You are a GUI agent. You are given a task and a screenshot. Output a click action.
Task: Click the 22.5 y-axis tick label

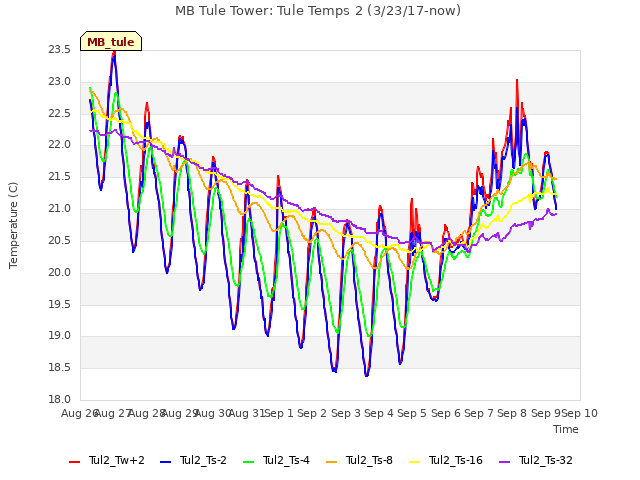(60, 113)
